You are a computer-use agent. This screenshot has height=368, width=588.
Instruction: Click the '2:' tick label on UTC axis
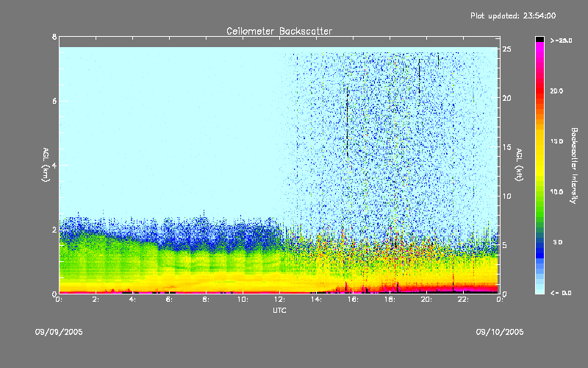(x=96, y=300)
